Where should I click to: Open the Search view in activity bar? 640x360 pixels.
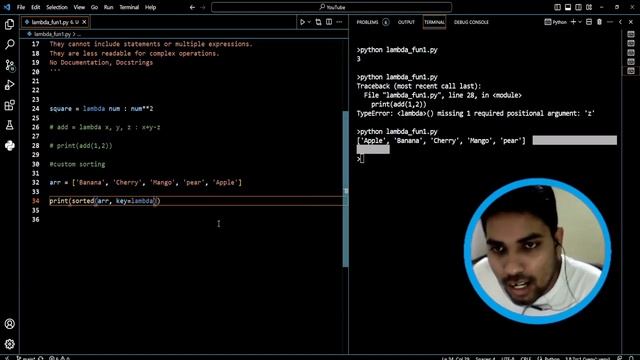(x=9, y=44)
